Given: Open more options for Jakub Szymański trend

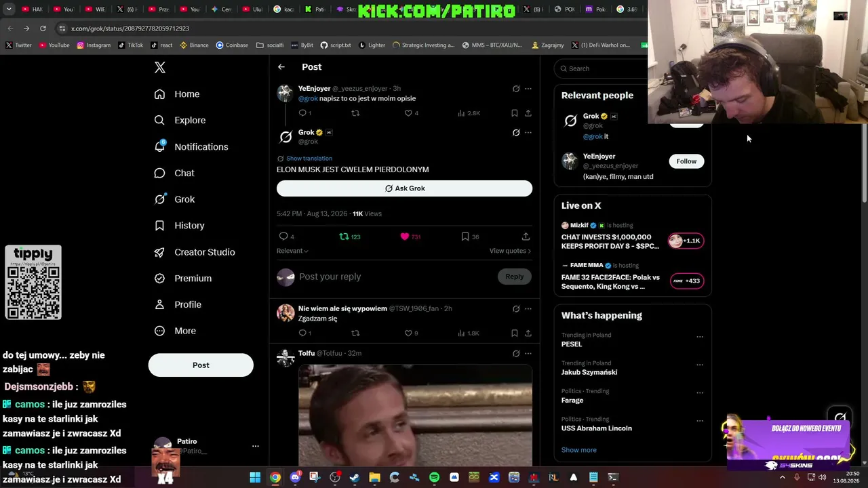Looking at the screenshot, I should click(x=700, y=365).
